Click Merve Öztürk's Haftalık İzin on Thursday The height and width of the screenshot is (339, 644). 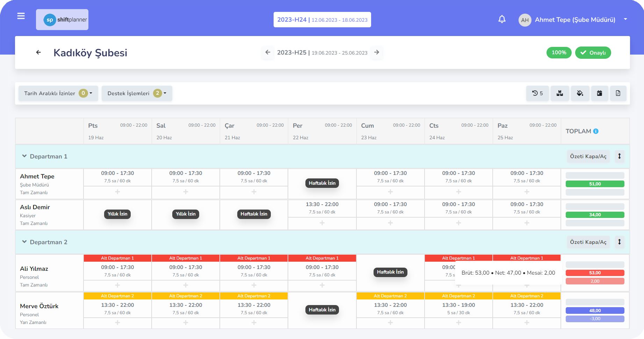pyautogui.click(x=322, y=310)
